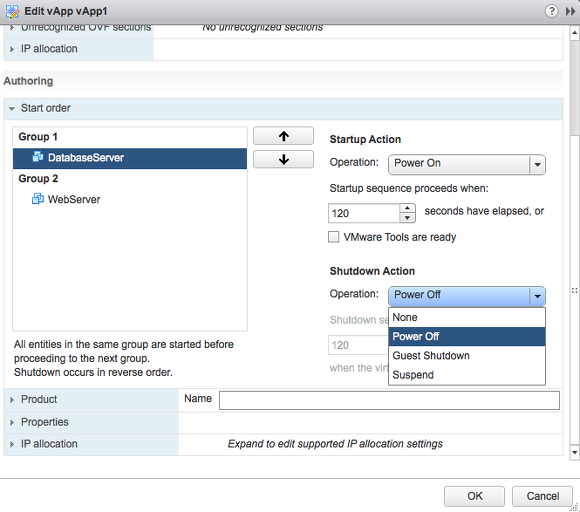The height and width of the screenshot is (512, 580).
Task: Click the dialog resize grip corner
Action: tap(574, 508)
